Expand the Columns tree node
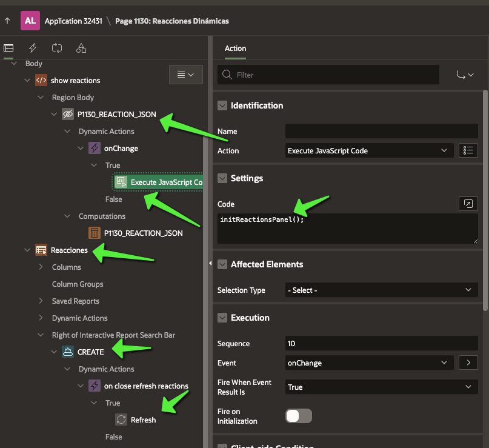The width and height of the screenshot is (489, 448). [41, 267]
